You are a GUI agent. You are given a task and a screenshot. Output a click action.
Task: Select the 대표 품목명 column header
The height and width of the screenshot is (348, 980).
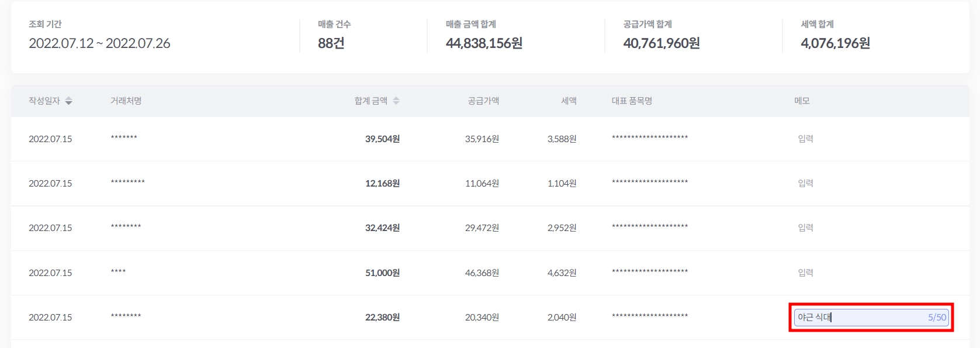click(632, 101)
